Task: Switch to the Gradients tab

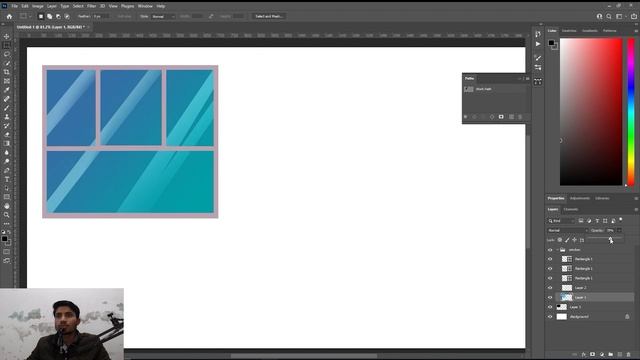Action: tap(589, 31)
